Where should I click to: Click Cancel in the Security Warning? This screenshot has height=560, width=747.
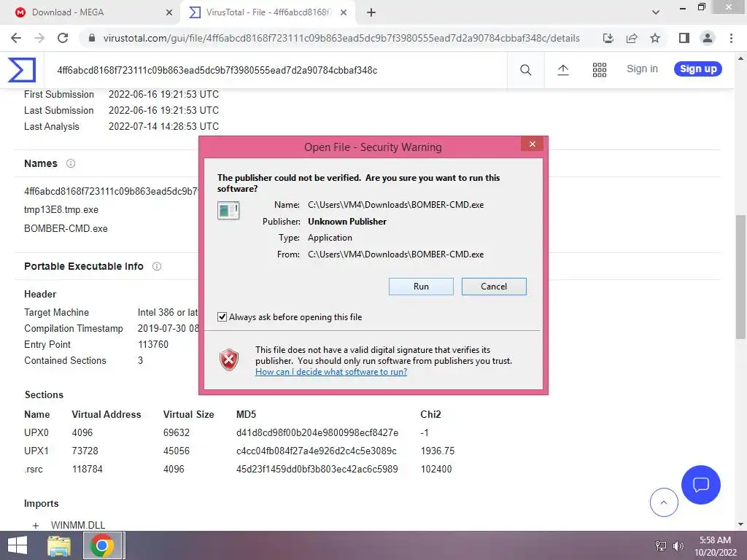click(x=494, y=287)
